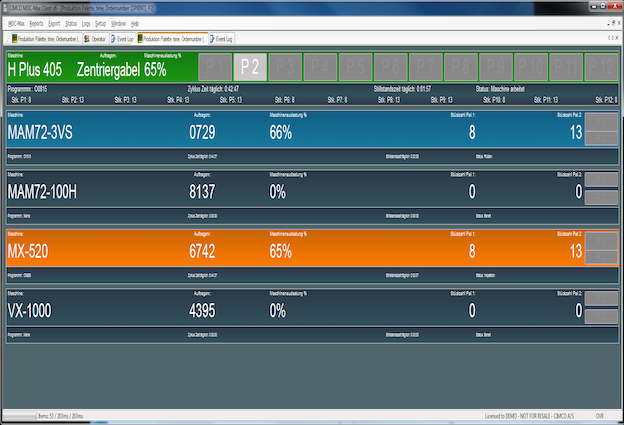Click P2 indicator of MAM72-3VS row
This screenshot has width=624, height=425.
coord(601,138)
